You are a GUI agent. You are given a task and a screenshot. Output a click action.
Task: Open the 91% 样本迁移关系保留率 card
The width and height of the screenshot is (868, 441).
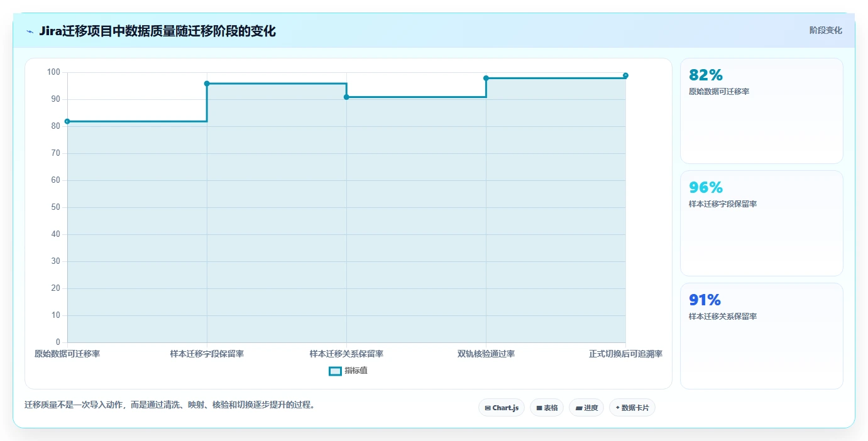[761, 335]
